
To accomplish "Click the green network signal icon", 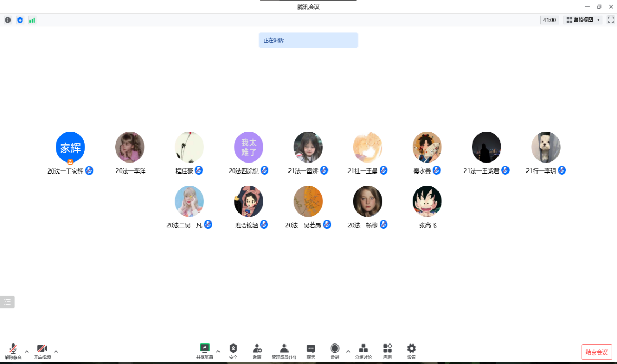I will click(x=32, y=20).
